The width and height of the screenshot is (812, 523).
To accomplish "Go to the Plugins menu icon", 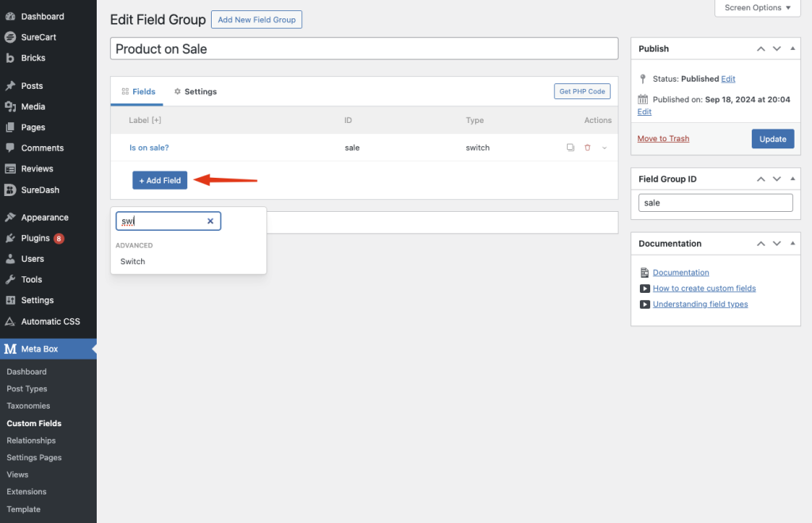I will tap(10, 238).
